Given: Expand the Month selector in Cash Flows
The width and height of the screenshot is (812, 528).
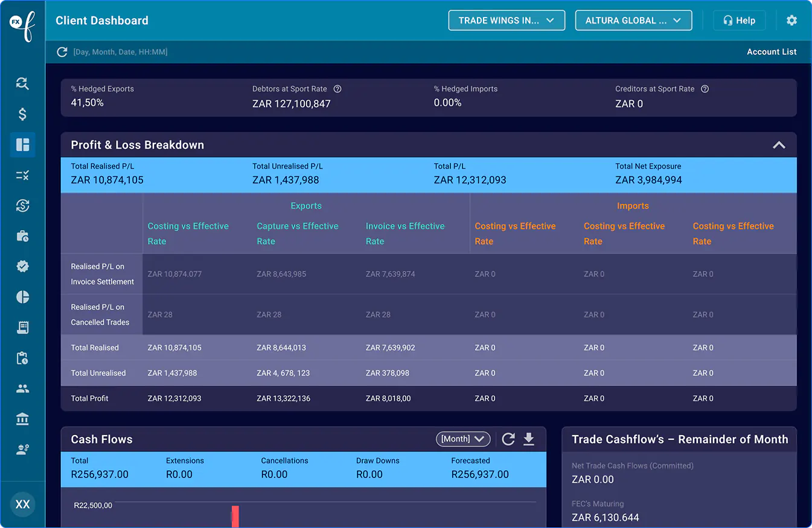Looking at the screenshot, I should (x=463, y=439).
